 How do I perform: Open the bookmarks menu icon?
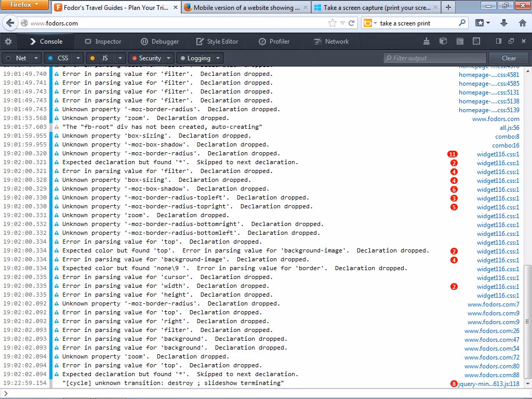pos(480,23)
